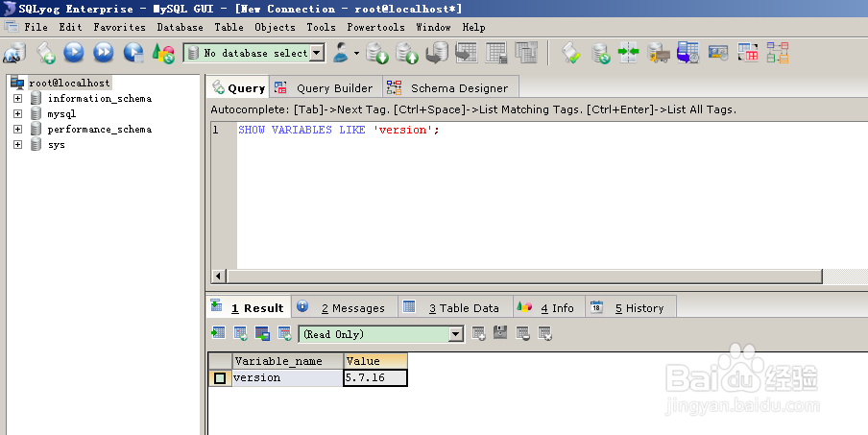Click the result grid green-arrow table icon
The image size is (868, 435).
[219, 333]
